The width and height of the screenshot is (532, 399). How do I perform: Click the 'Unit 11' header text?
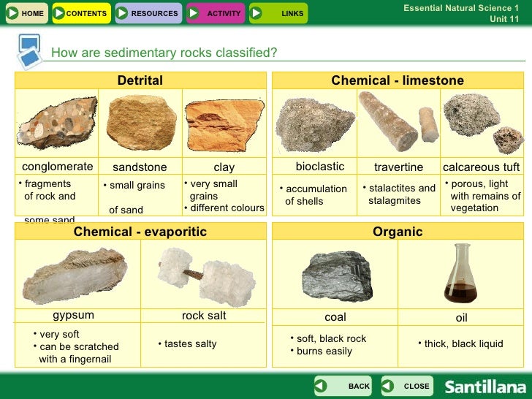click(504, 19)
